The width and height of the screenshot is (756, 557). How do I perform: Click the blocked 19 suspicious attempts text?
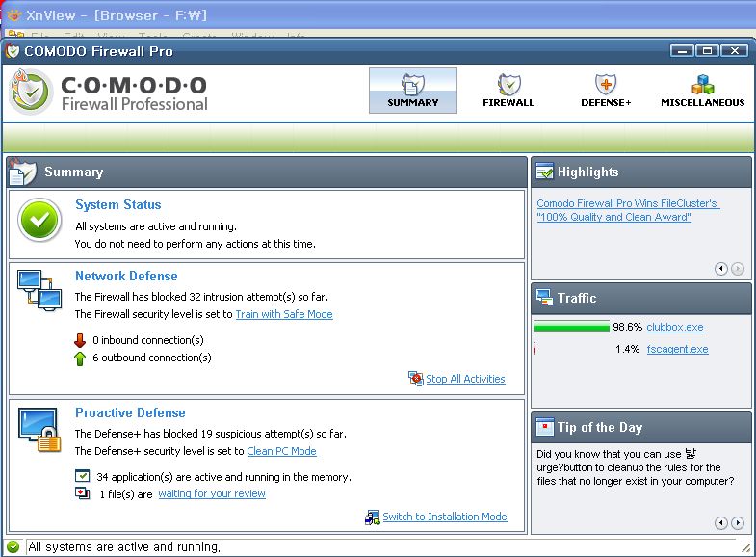point(211,434)
